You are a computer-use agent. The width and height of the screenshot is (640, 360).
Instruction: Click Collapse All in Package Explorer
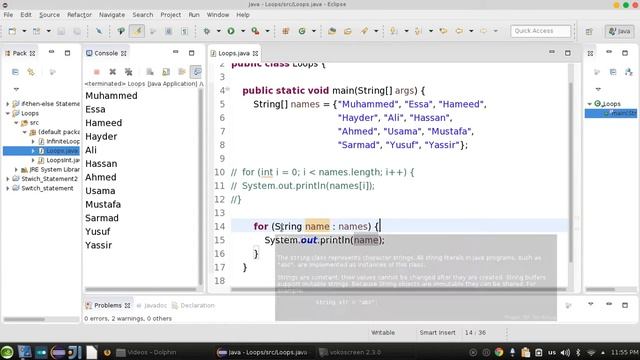click(x=15, y=72)
